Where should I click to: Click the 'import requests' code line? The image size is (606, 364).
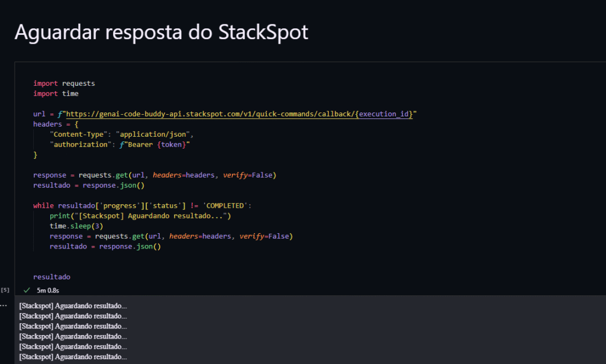click(x=64, y=83)
